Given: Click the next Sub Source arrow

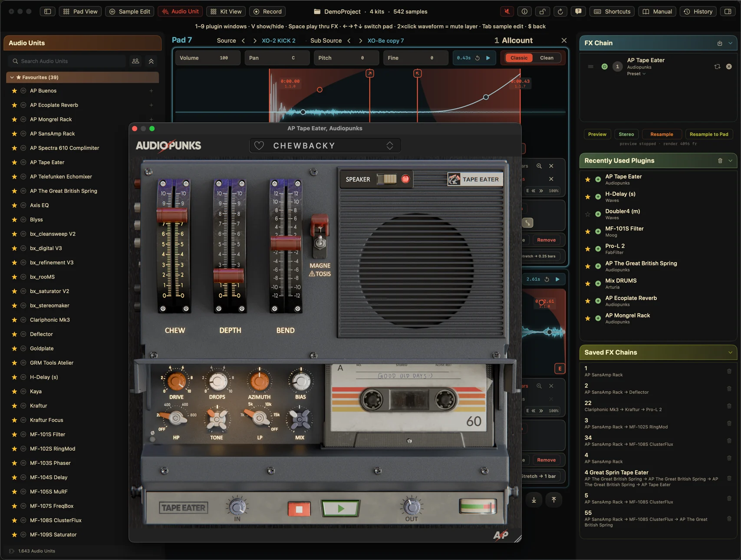Looking at the screenshot, I should pyautogui.click(x=360, y=41).
